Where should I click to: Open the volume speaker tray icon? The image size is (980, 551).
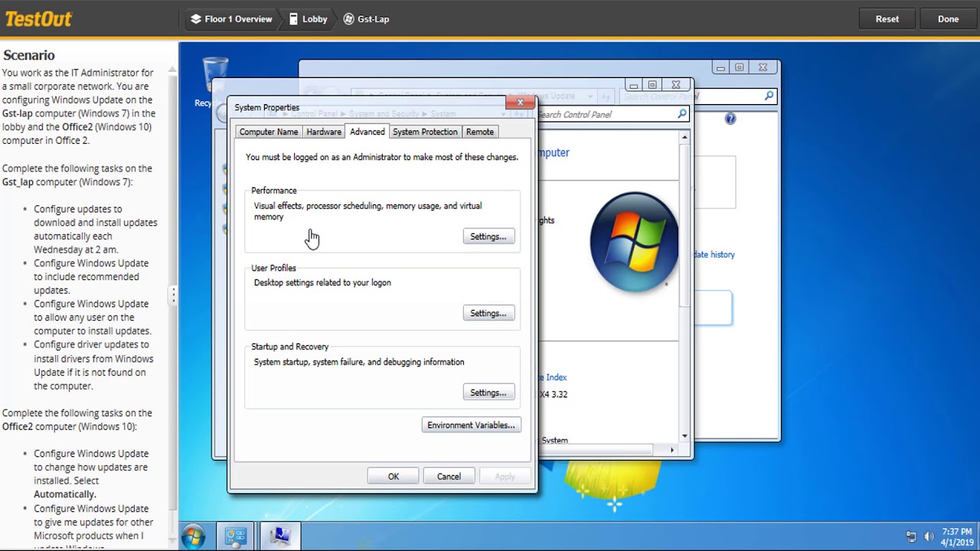coord(929,536)
